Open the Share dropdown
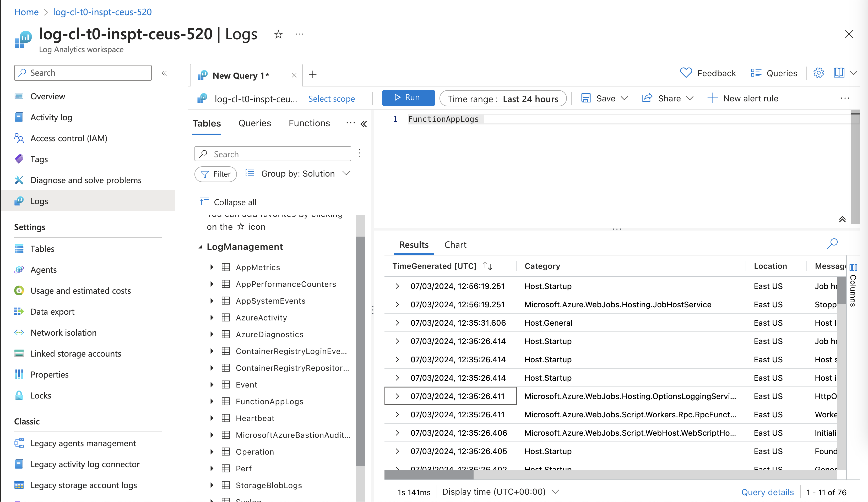The height and width of the screenshot is (502, 868). tap(668, 99)
